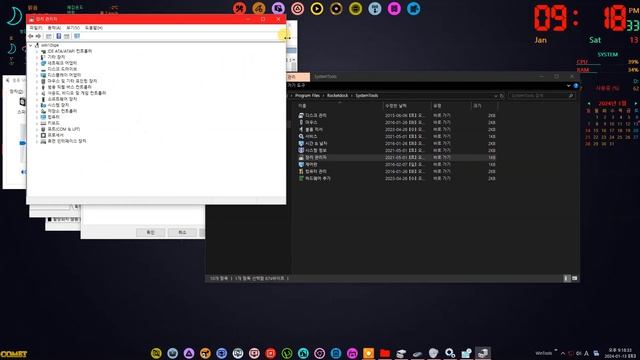Screen dimensions: 640x360
Task: Select 사운드, 비디오 및 게임 컨트롤러 row
Action: [x=77, y=93]
